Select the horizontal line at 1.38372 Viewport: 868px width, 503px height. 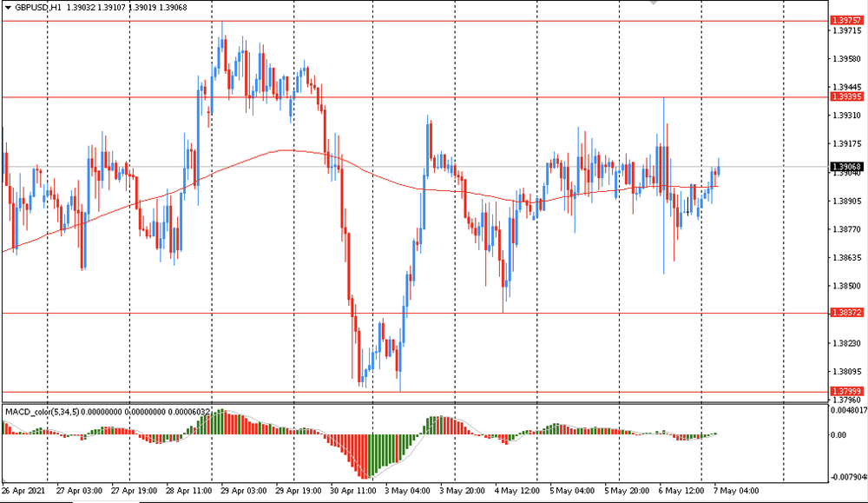[x=434, y=313]
